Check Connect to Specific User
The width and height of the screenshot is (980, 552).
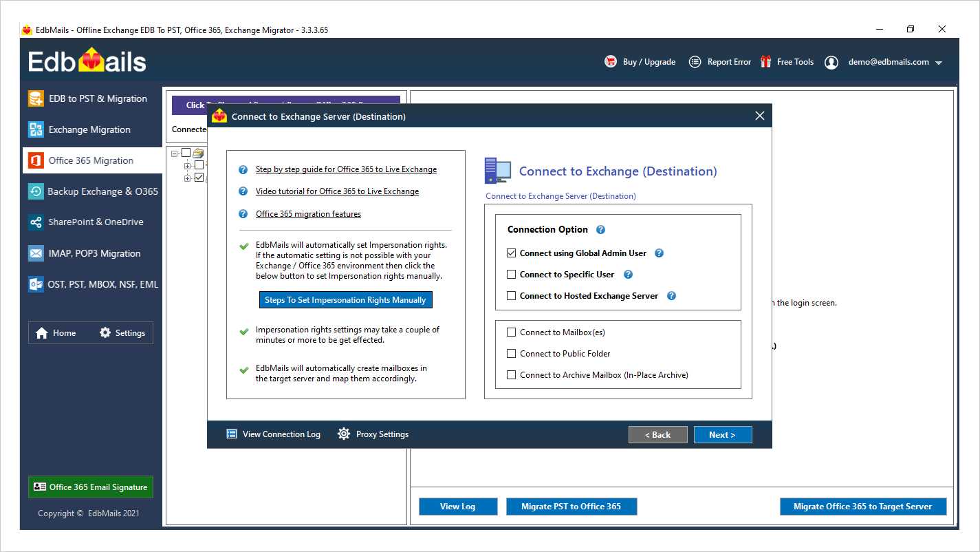coord(511,275)
